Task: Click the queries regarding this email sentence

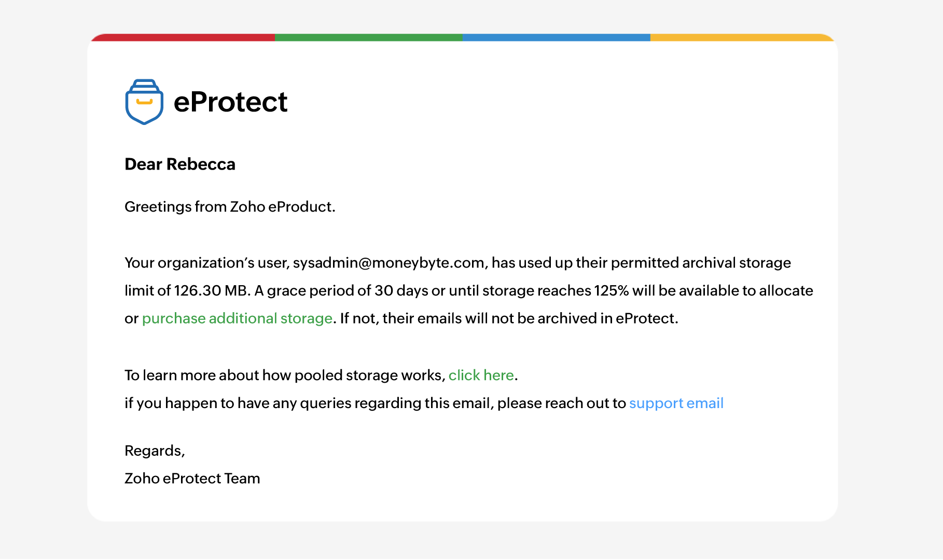Action: (x=376, y=403)
